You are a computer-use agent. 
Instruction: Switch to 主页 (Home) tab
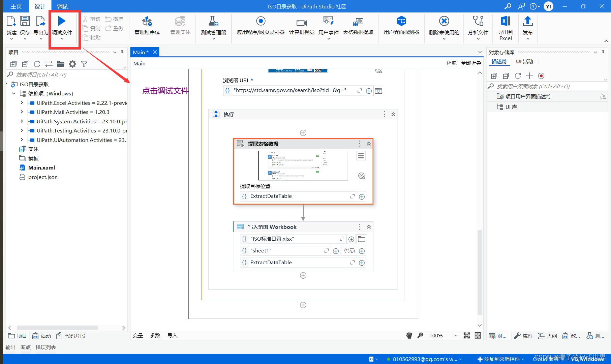point(16,6)
